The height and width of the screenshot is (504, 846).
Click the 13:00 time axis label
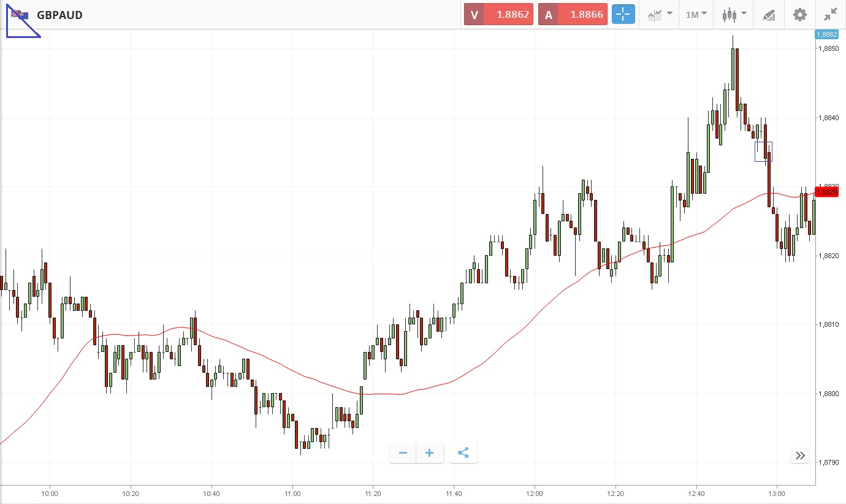click(x=777, y=493)
